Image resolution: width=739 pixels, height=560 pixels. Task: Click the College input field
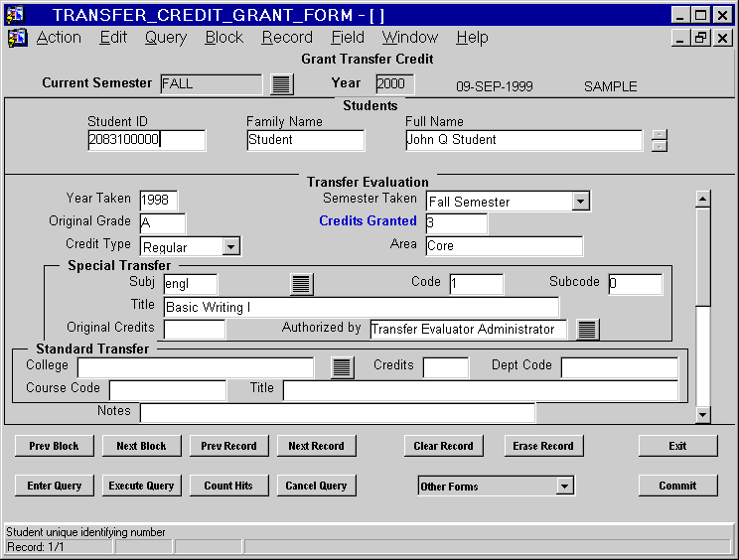click(196, 367)
